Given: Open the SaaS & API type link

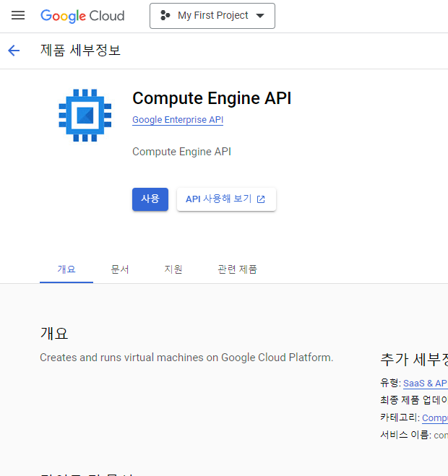Looking at the screenshot, I should click(x=425, y=383).
